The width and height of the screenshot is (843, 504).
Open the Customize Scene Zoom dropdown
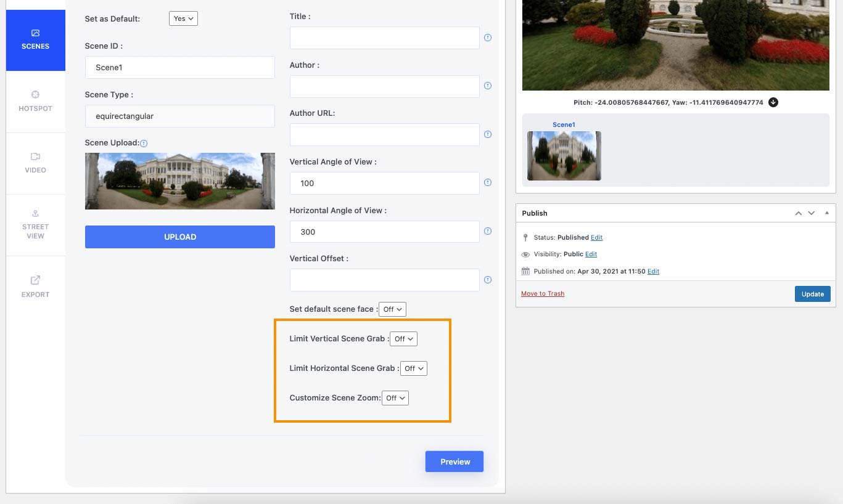pyautogui.click(x=395, y=398)
